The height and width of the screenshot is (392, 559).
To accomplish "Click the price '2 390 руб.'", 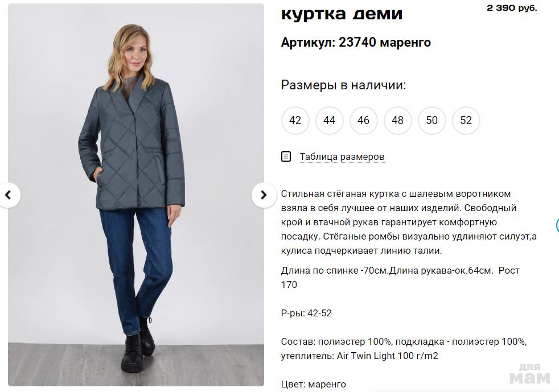I will [x=512, y=8].
